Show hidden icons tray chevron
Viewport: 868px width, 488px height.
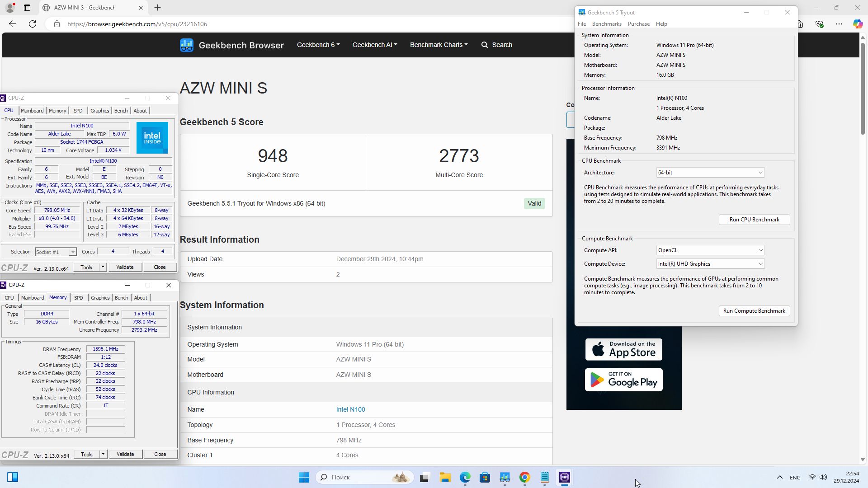[x=779, y=477]
